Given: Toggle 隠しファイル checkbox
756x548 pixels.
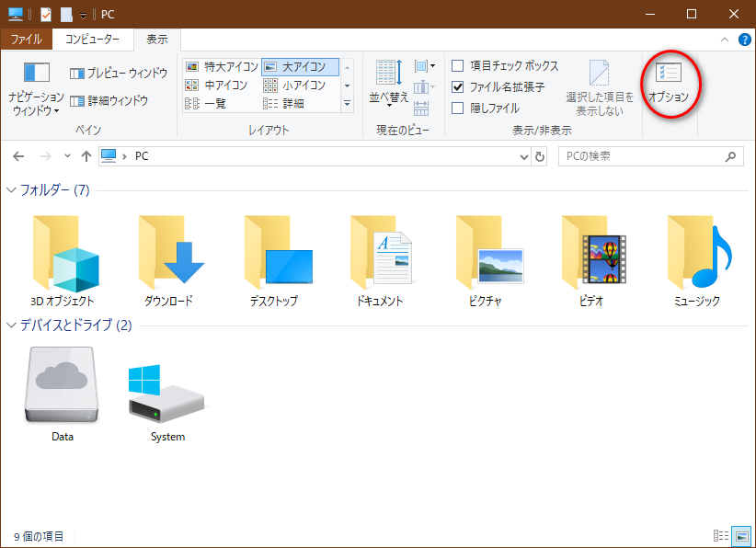Looking at the screenshot, I should click(x=457, y=108).
